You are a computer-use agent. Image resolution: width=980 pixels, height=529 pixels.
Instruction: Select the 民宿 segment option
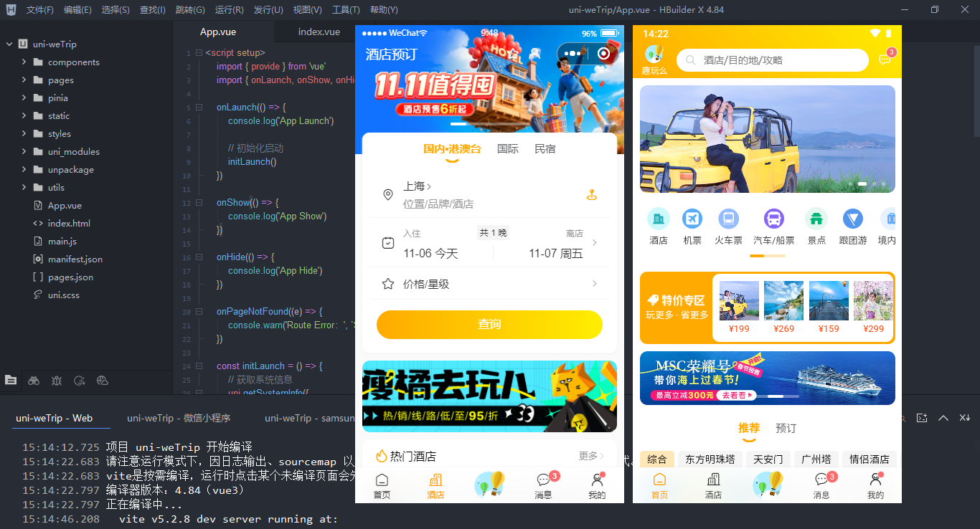545,149
